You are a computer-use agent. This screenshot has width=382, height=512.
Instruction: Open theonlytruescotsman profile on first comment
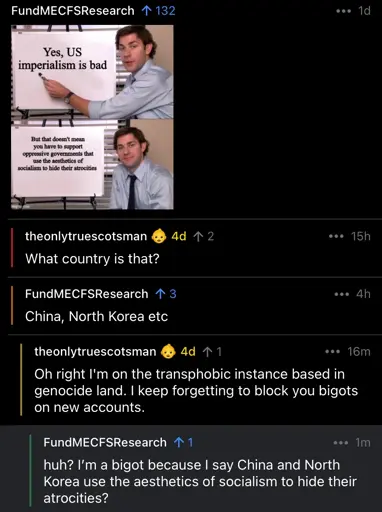tap(86, 236)
